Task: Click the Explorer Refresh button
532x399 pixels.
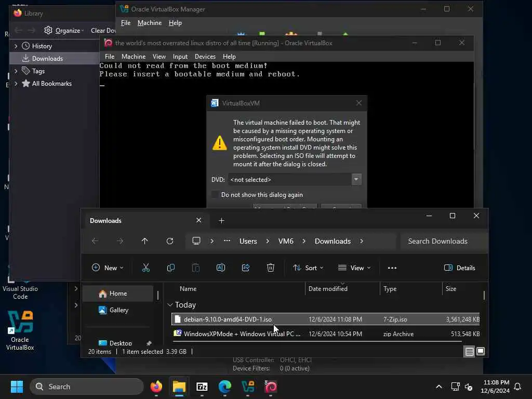Action: pos(170,241)
